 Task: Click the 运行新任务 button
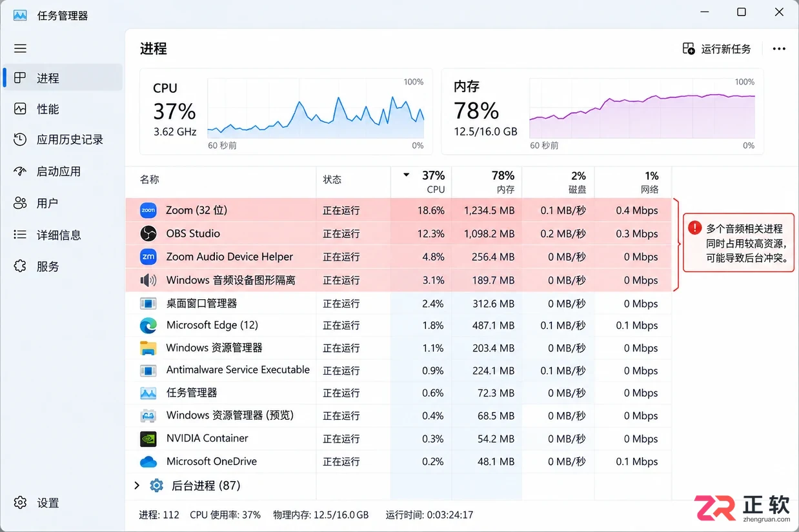pyautogui.click(x=717, y=49)
